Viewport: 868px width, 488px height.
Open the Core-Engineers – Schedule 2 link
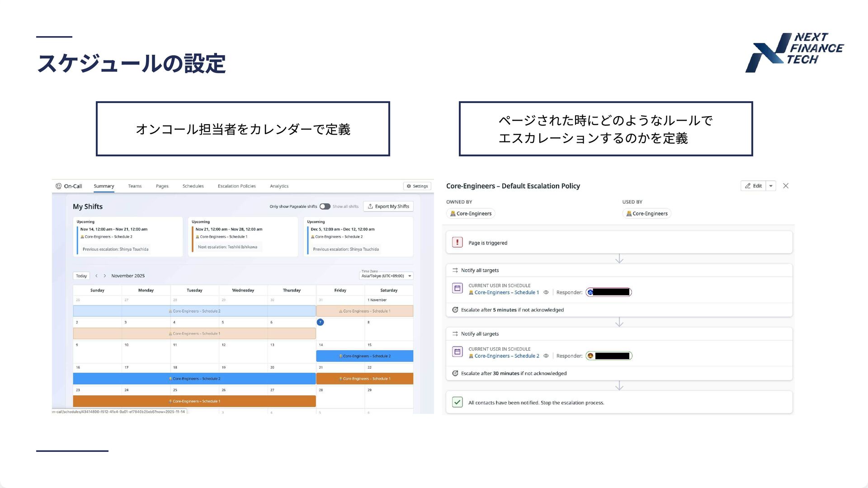(x=506, y=356)
